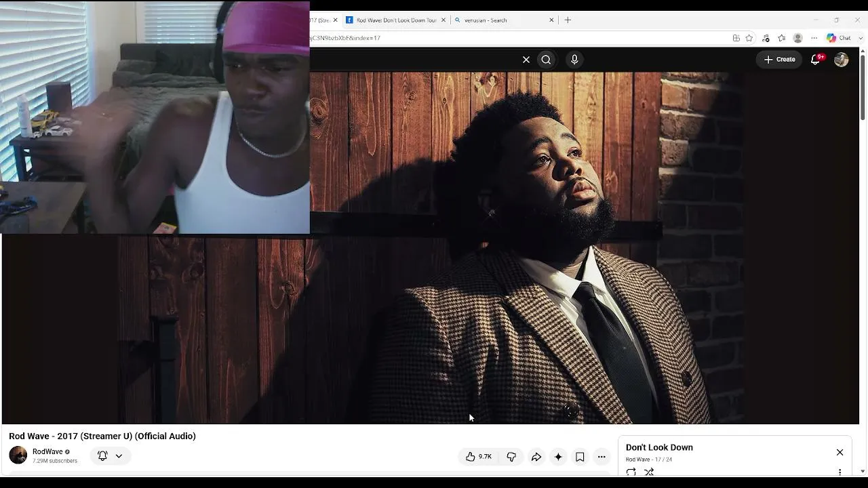868x488 pixels.
Task: Open the playlist panel three-dot menu
Action: [x=840, y=472]
